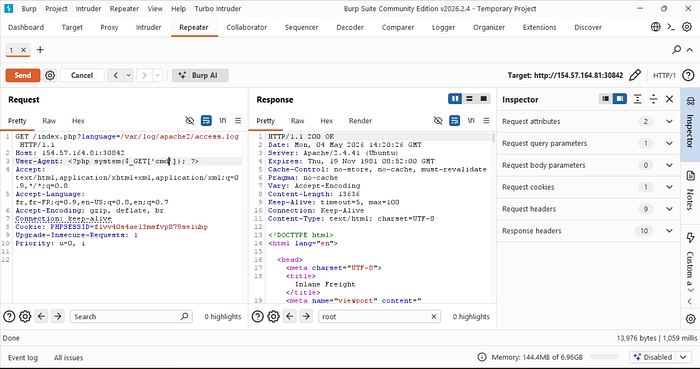Select combined tabbed request/response layout
The image size is (700, 369).
(483, 99)
